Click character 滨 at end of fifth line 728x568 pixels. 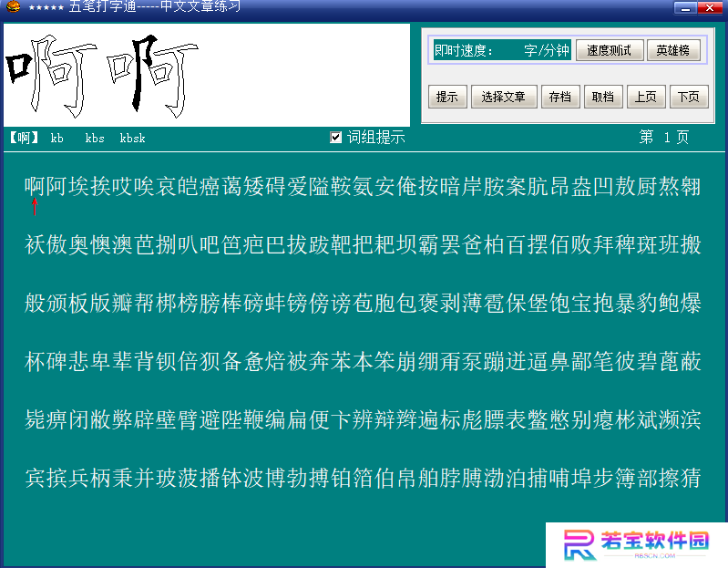691,420
